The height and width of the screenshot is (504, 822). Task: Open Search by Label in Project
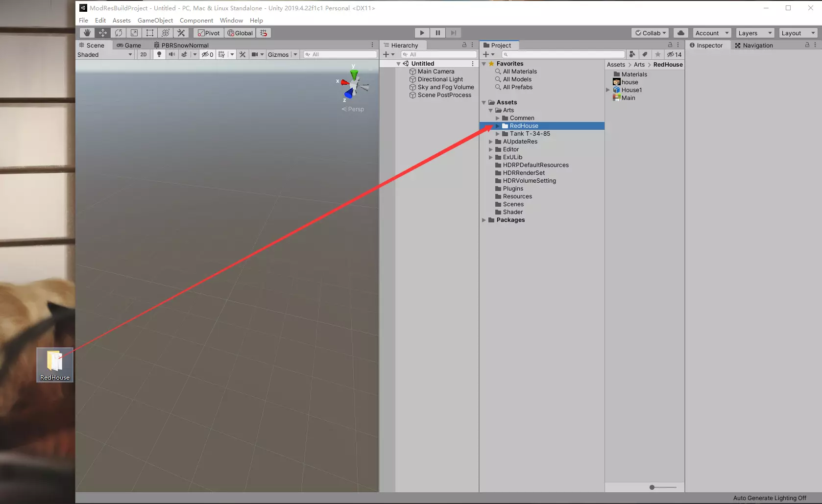coord(645,54)
